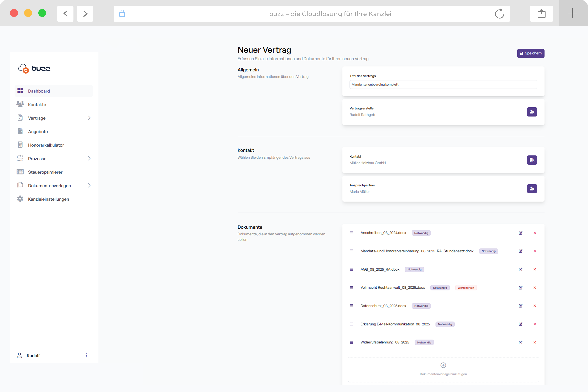Expand the Verträge sidebar submenu
This screenshot has width=588, height=392.
coord(89,118)
